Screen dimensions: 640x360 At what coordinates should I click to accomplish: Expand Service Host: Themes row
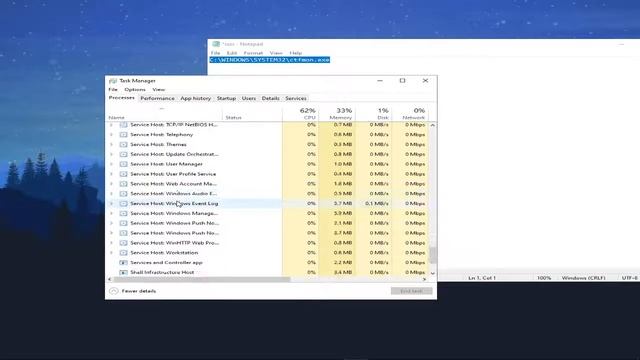click(111, 144)
